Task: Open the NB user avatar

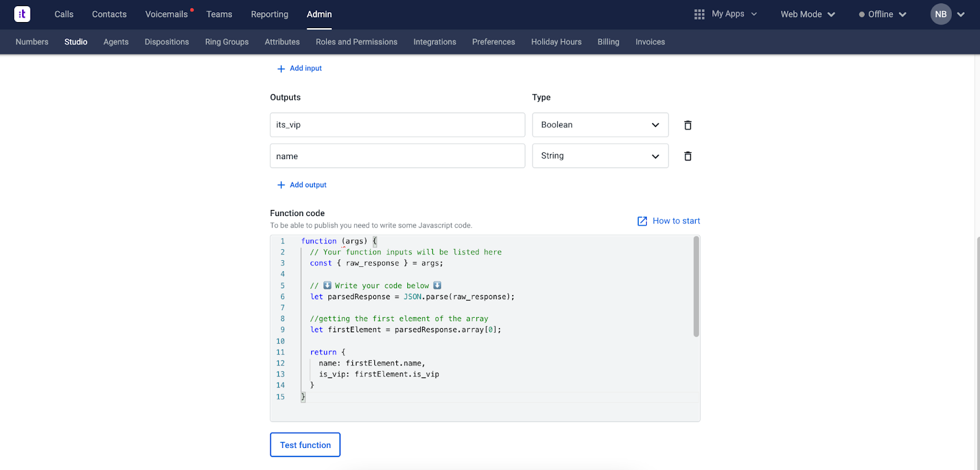Action: click(x=941, y=14)
